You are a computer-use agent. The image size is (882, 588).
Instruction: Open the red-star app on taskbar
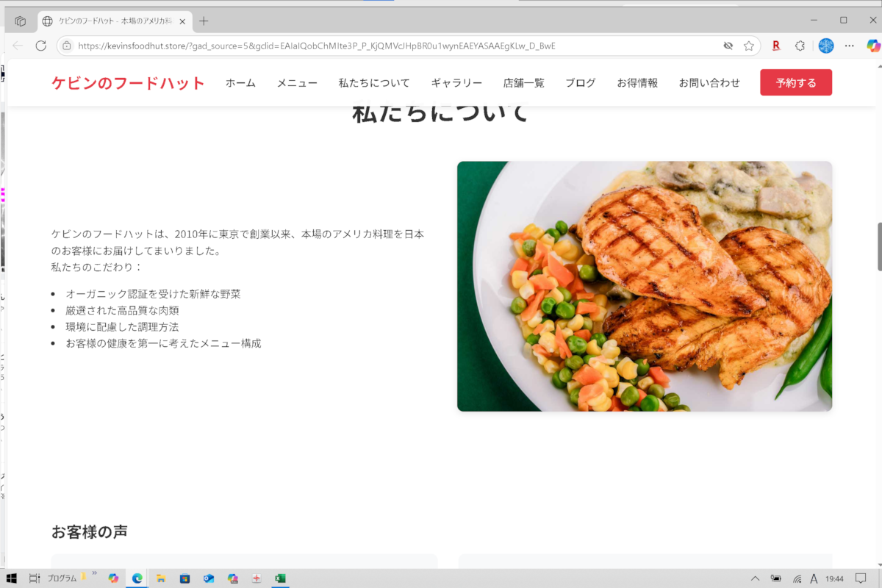pos(257,578)
